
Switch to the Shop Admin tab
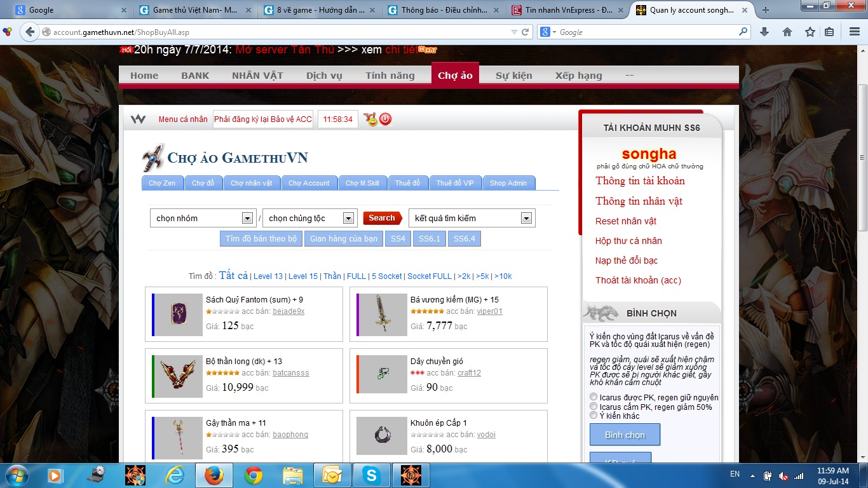point(508,183)
